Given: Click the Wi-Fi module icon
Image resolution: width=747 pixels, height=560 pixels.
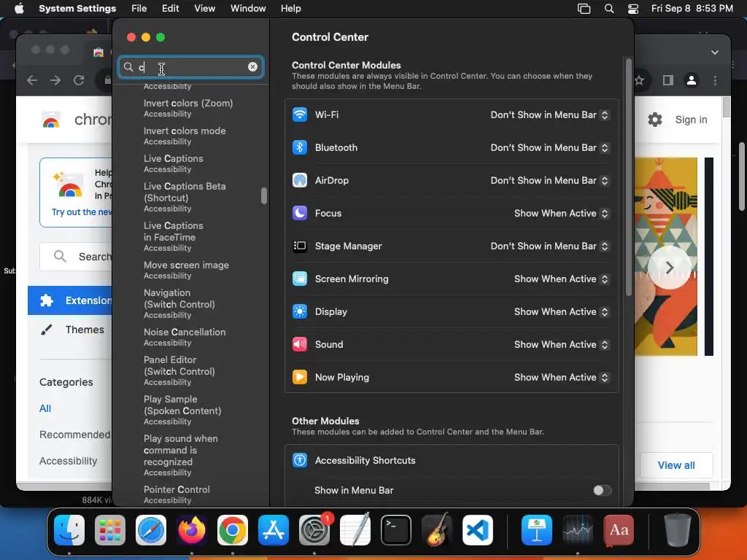Looking at the screenshot, I should tap(300, 114).
